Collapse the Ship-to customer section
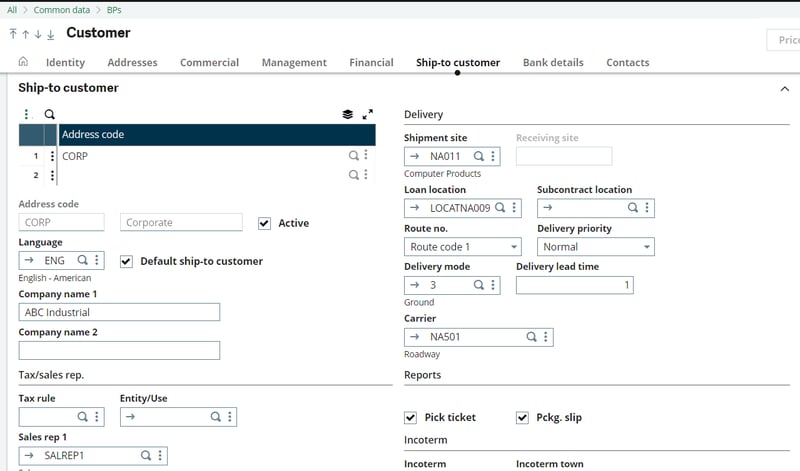 tap(783, 89)
